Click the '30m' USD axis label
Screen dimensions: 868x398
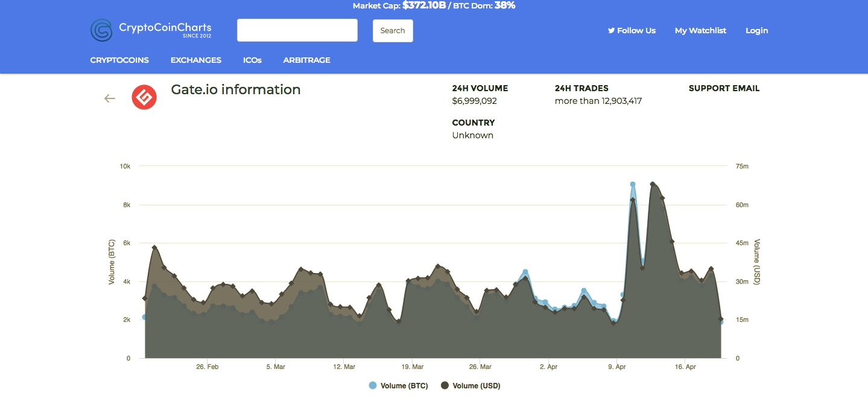[x=742, y=281]
